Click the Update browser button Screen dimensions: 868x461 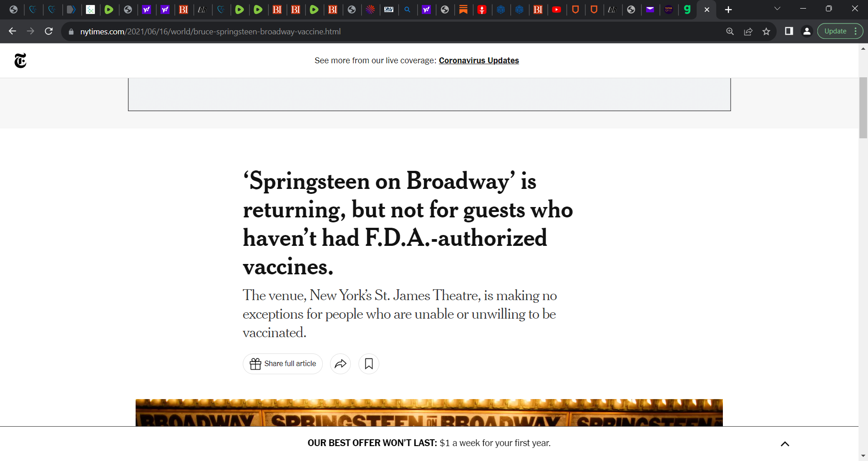tap(840, 31)
